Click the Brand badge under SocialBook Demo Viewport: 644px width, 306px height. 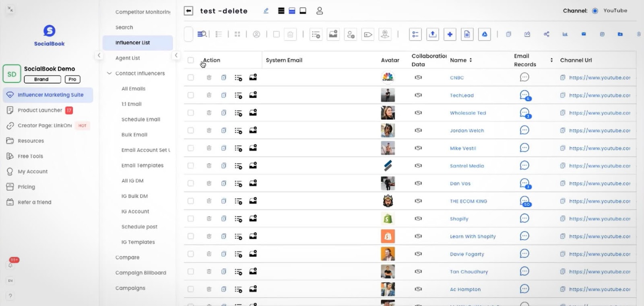coord(42,79)
